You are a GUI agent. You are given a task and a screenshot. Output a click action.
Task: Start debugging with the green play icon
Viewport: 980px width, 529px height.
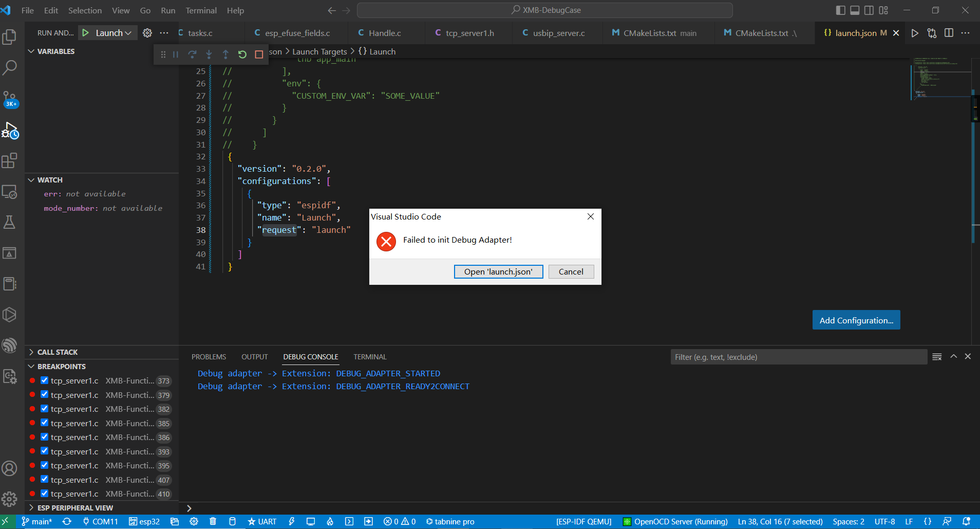tap(85, 33)
